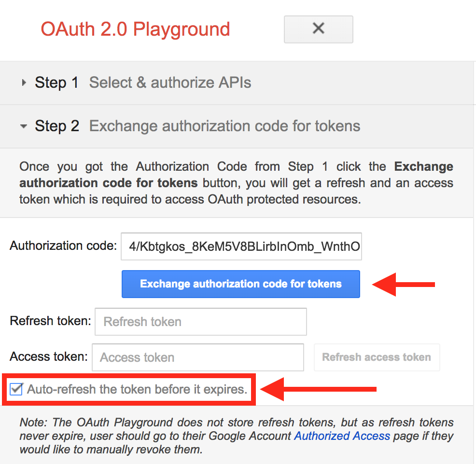
Task: Select the "Select & authorize APIs" step header
Action: (x=170, y=82)
